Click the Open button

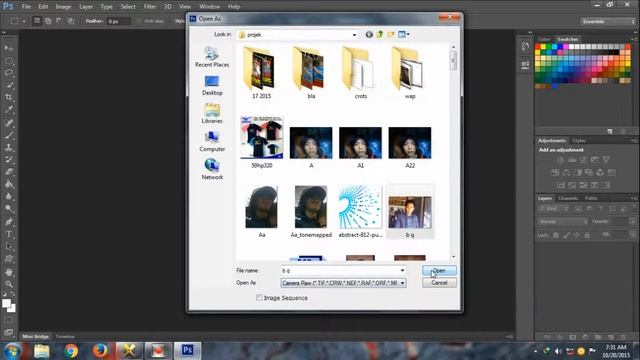click(x=439, y=270)
